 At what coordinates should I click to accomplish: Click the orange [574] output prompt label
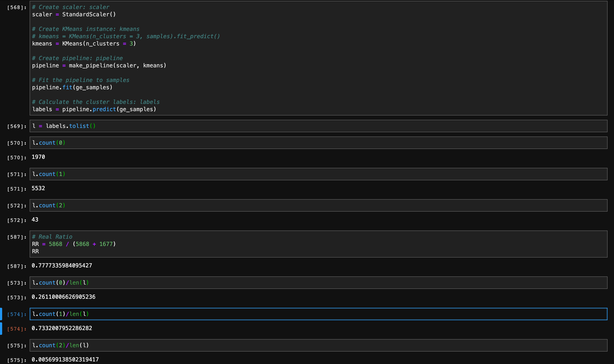point(17,329)
